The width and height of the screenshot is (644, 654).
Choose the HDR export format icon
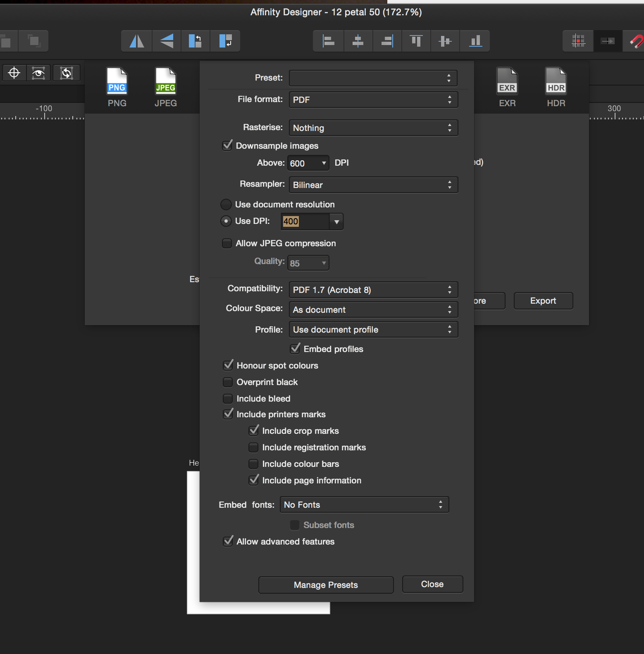tap(556, 87)
